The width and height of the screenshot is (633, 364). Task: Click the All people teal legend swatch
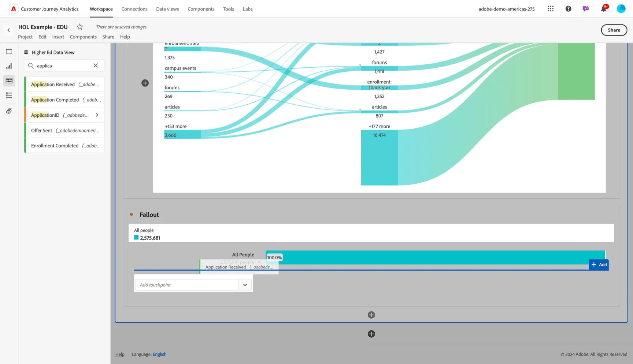click(136, 237)
